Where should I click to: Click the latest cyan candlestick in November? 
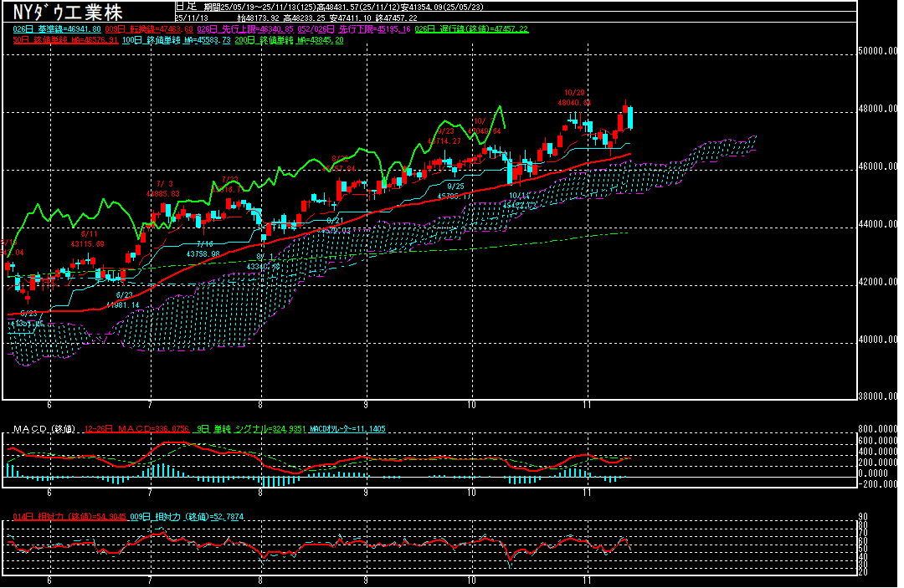point(629,117)
